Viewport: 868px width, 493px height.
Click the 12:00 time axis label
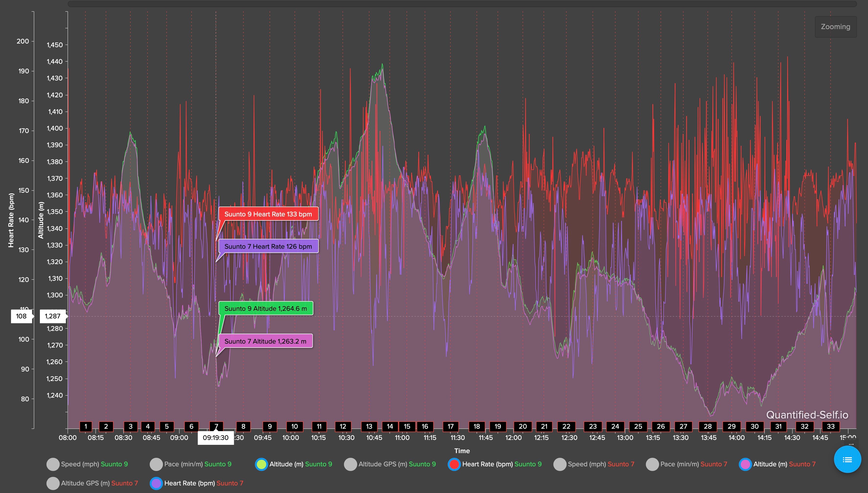[x=514, y=438]
